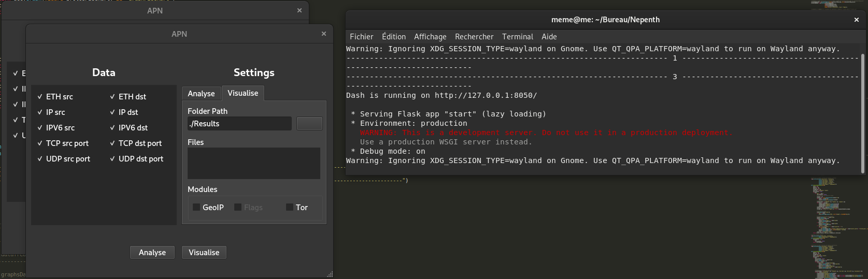Select the Visualise tab
868x279 pixels.
[x=243, y=93]
